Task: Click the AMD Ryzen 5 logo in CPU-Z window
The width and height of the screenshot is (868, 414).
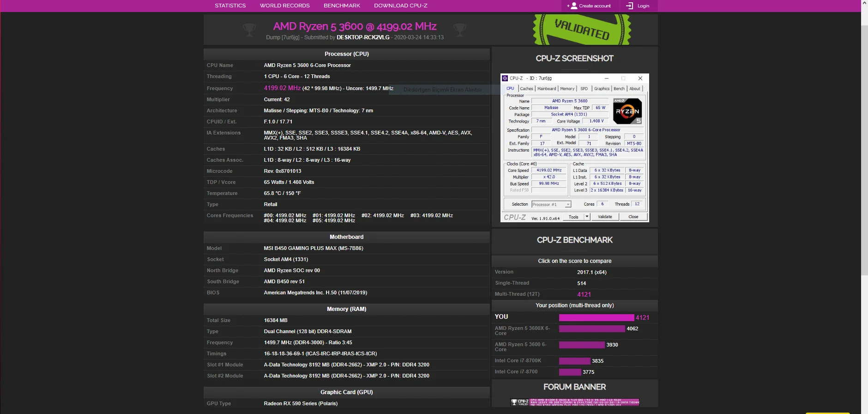Action: coord(627,111)
